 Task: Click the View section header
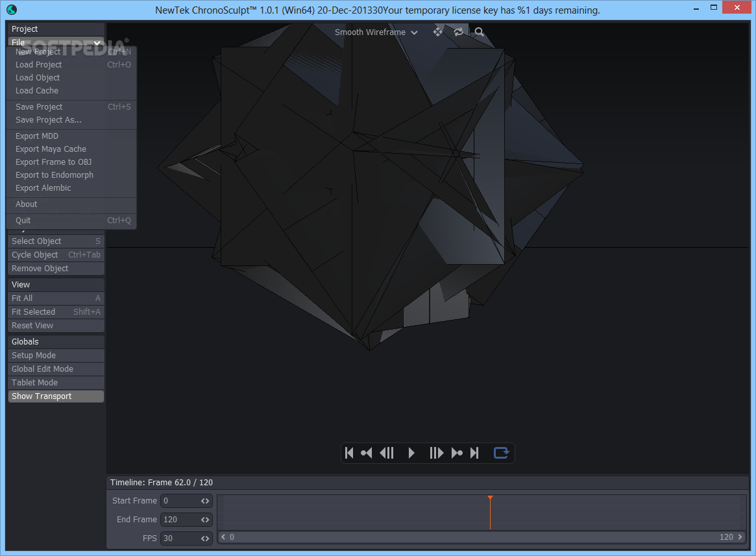pos(56,285)
